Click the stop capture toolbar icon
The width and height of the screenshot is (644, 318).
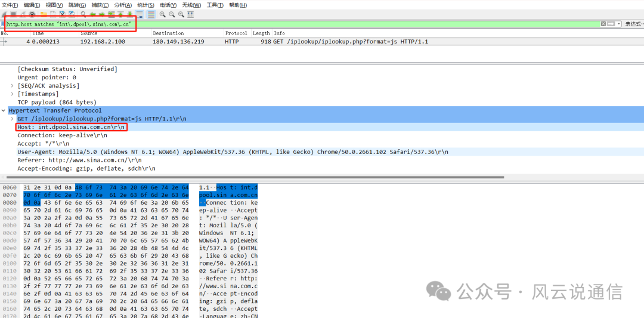coord(14,14)
